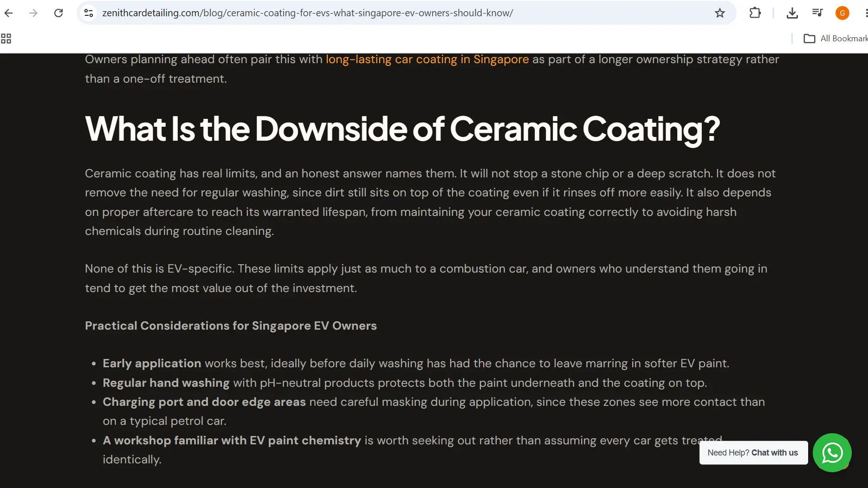Click the paragraph starting 'Ceramic coating has real limits'
This screenshot has width=868, height=488.
pyautogui.click(x=430, y=202)
